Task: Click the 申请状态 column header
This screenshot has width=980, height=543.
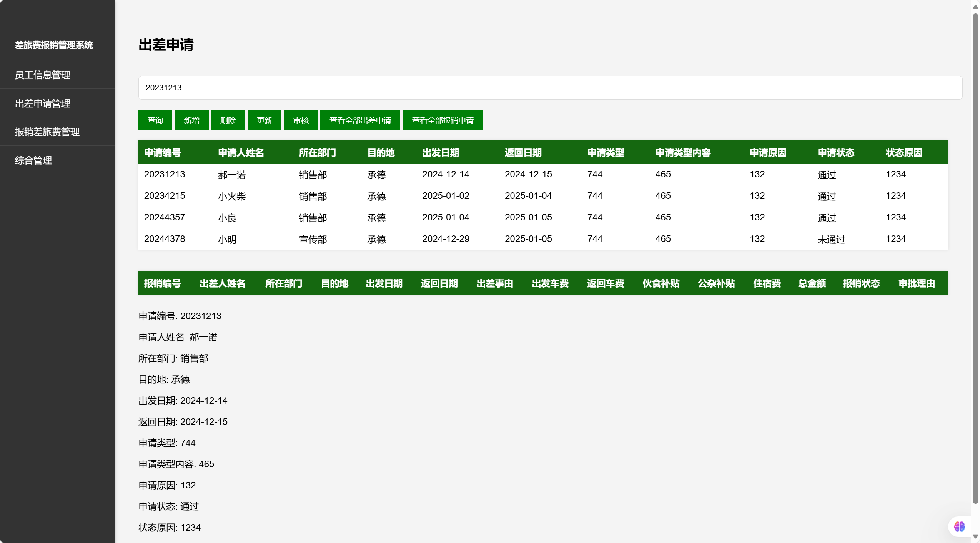Action: (835, 153)
